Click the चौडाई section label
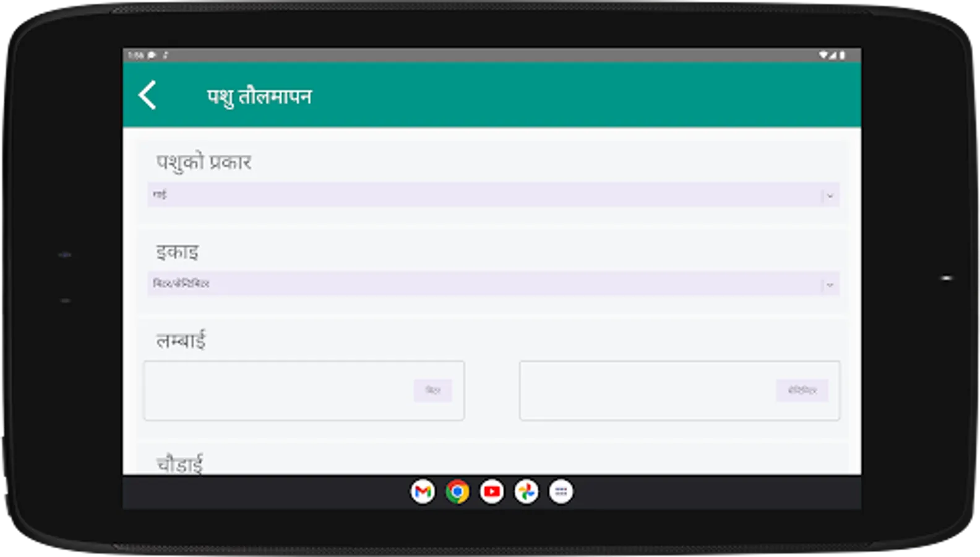Image resolution: width=980 pixels, height=557 pixels. point(179,464)
